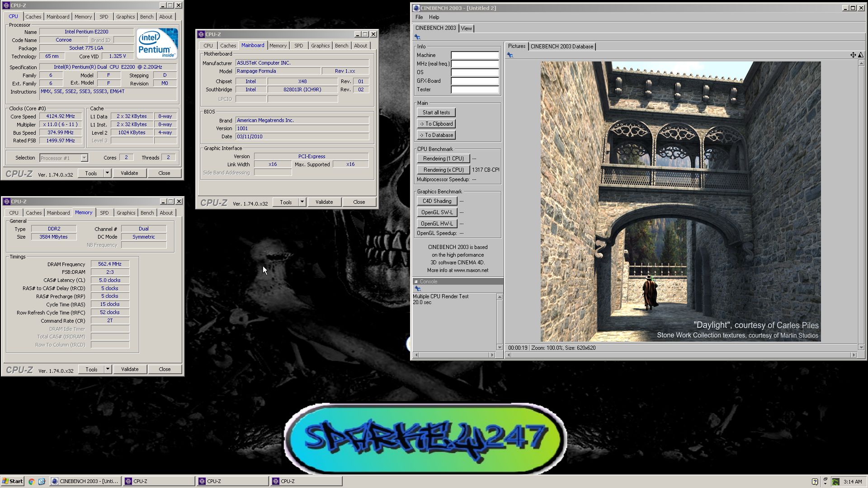This screenshot has height=488, width=868.
Task: Run the OpenGL HW-L benchmark
Action: click(437, 224)
